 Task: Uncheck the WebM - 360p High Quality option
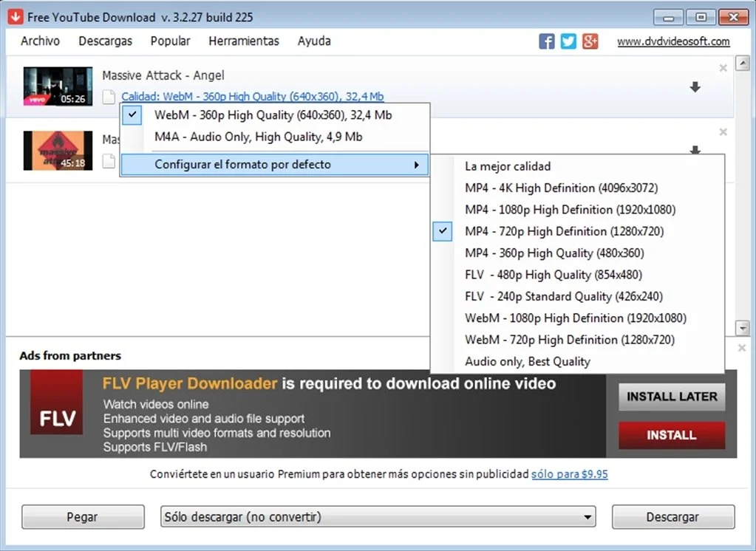131,114
